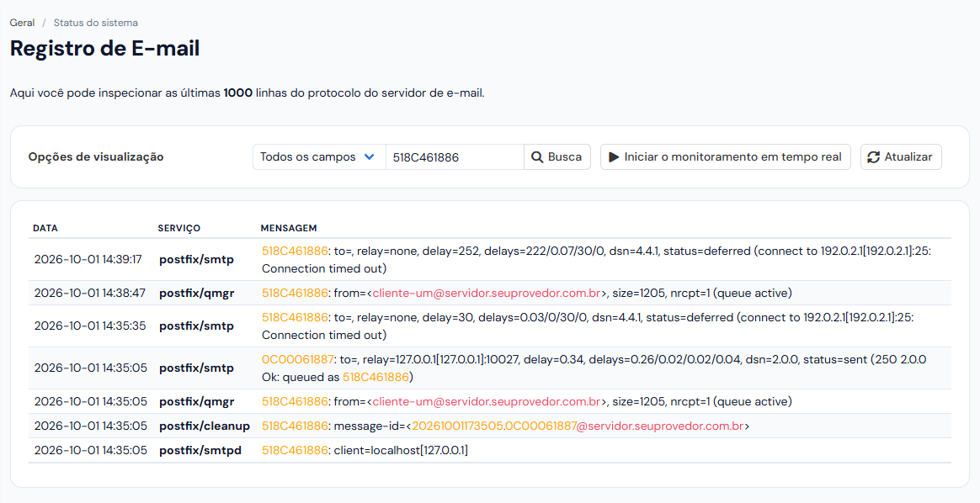Click the MENSAGEM column header

click(x=289, y=229)
